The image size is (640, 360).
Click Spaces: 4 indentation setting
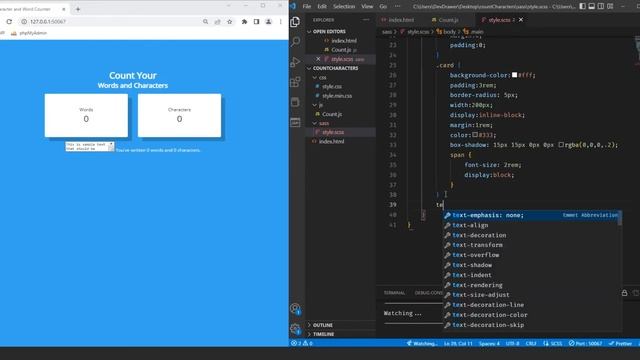[x=489, y=343]
